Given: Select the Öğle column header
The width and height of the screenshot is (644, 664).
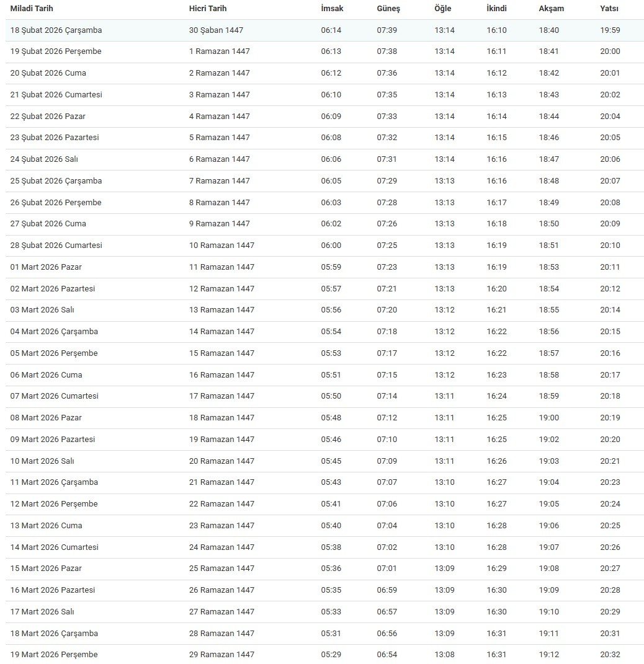Looking at the screenshot, I should coord(442,9).
